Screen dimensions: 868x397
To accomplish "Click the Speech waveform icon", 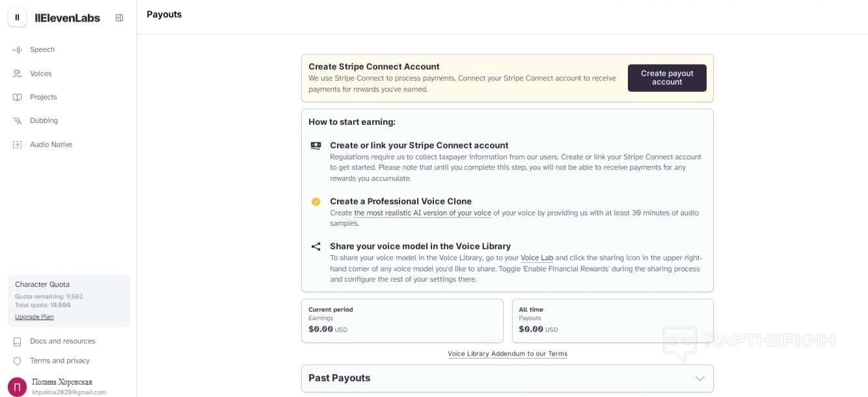I will coord(18,50).
